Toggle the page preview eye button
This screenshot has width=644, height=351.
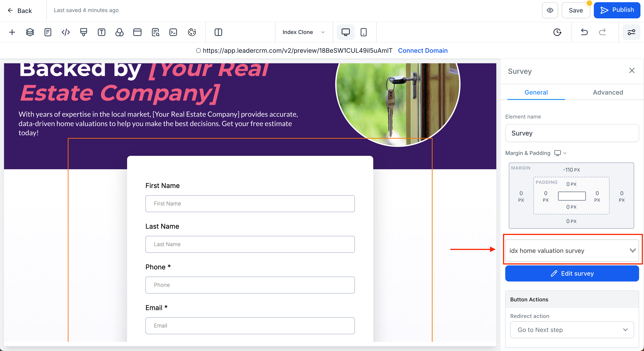pyautogui.click(x=550, y=11)
